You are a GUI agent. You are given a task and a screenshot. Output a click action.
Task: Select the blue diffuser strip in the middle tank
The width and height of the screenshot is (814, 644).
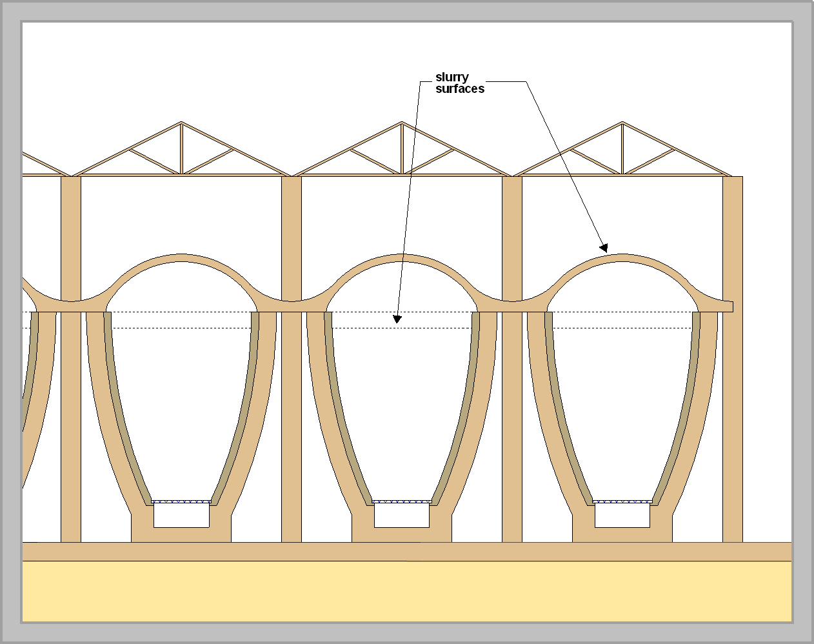[x=402, y=501]
